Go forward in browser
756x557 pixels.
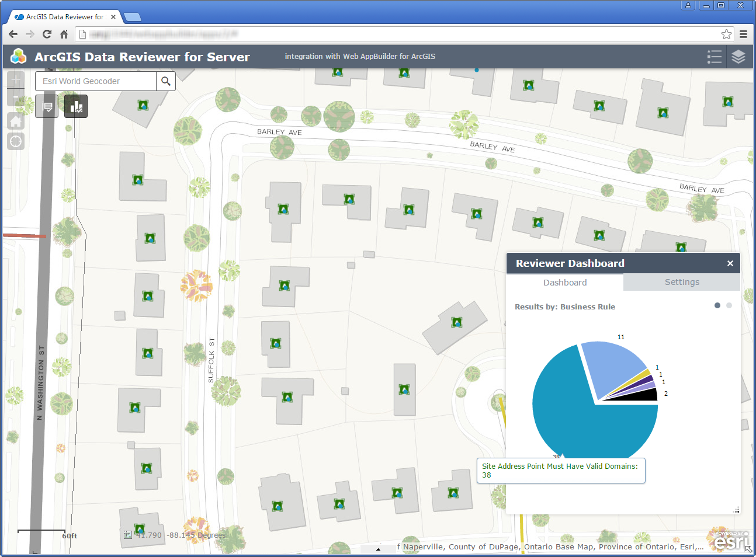(30, 34)
